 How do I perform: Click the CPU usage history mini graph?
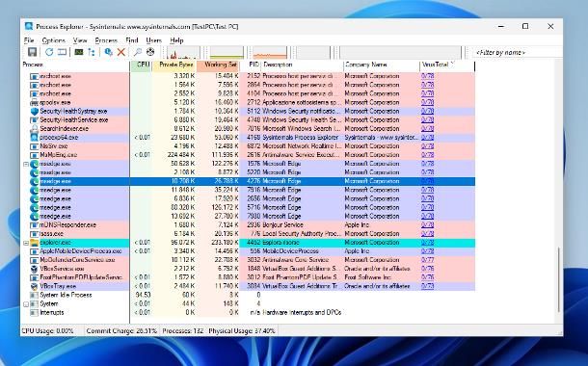coord(182,52)
